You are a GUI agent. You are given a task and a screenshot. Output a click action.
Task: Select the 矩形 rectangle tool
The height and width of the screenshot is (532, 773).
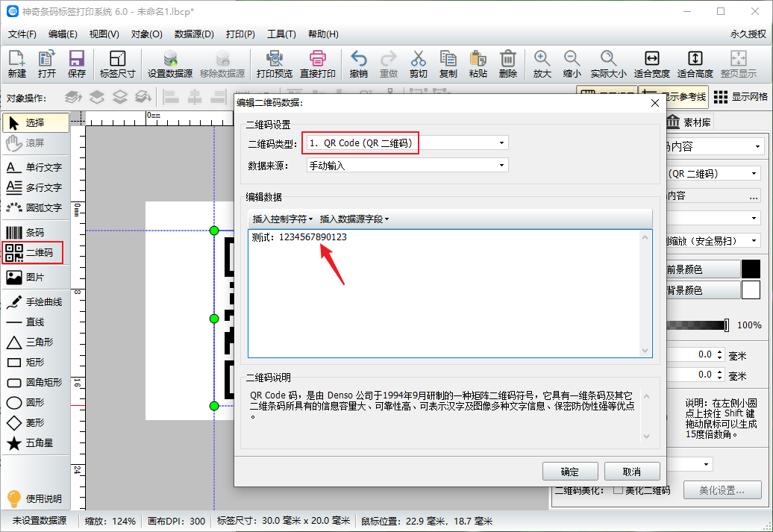[x=36, y=363]
